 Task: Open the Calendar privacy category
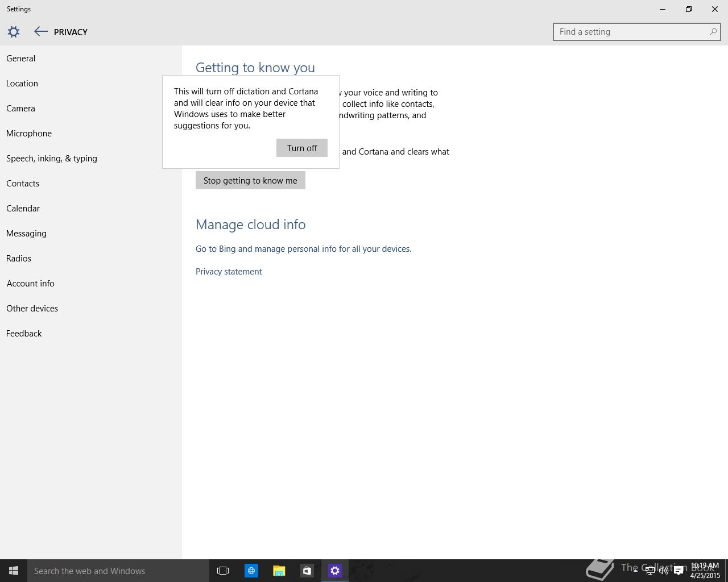coord(91,209)
